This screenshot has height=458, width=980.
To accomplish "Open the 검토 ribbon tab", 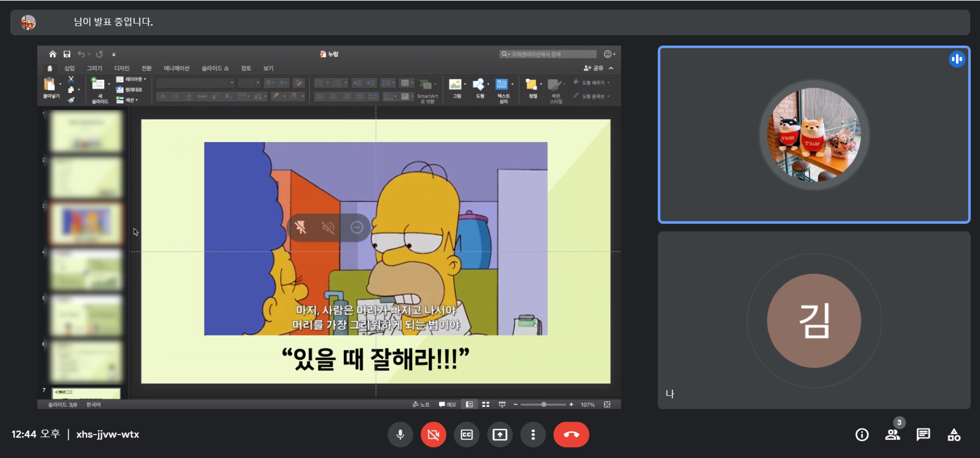I will tap(246, 68).
